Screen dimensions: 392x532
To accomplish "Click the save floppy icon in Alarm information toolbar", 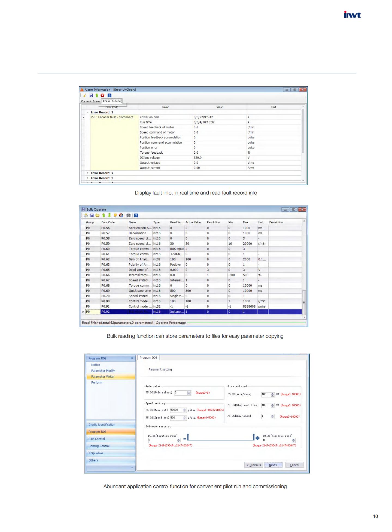I will pos(91,95).
